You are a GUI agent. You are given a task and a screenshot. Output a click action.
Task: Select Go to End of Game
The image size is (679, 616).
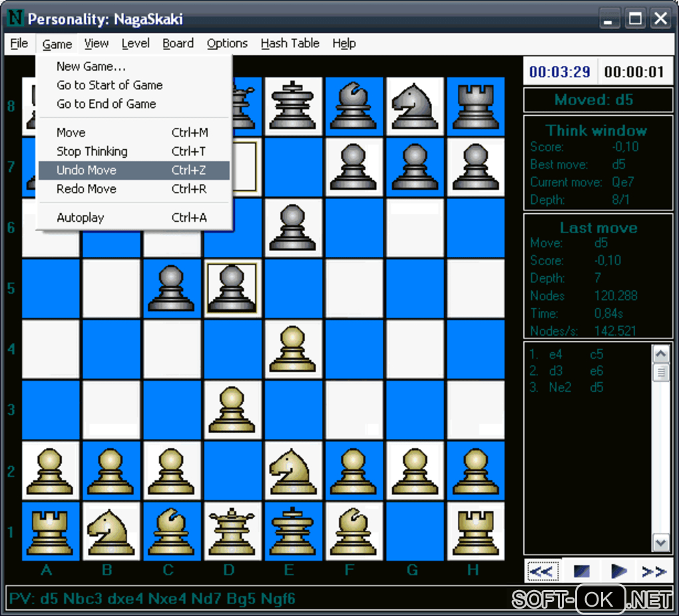pos(134,104)
